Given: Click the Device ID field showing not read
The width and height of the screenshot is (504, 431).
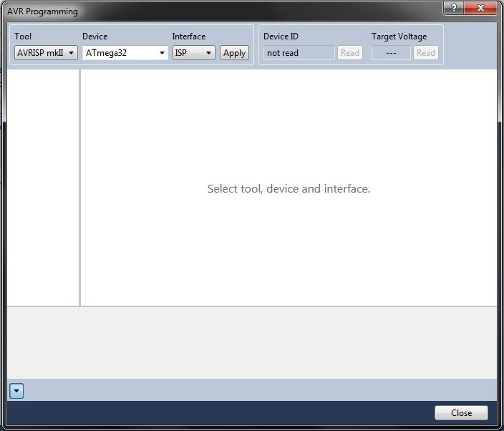Looking at the screenshot, I should [x=299, y=53].
